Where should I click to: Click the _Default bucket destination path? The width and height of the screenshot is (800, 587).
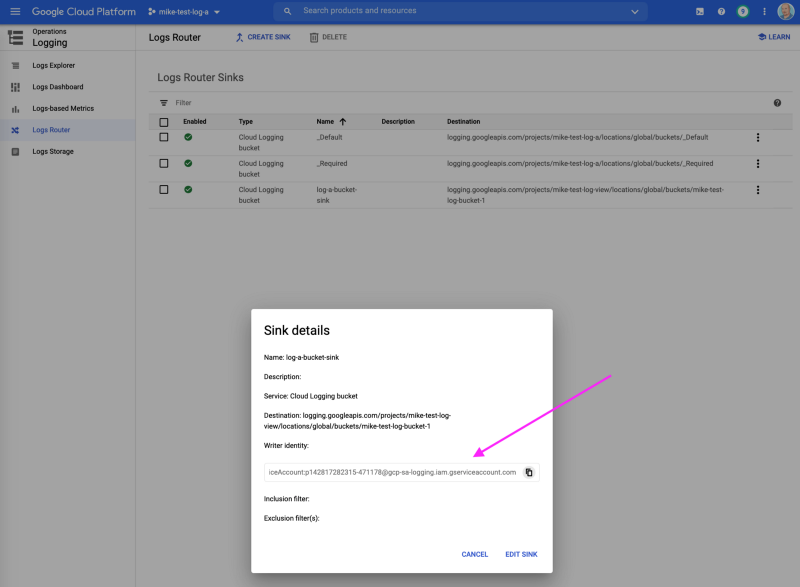coord(578,137)
